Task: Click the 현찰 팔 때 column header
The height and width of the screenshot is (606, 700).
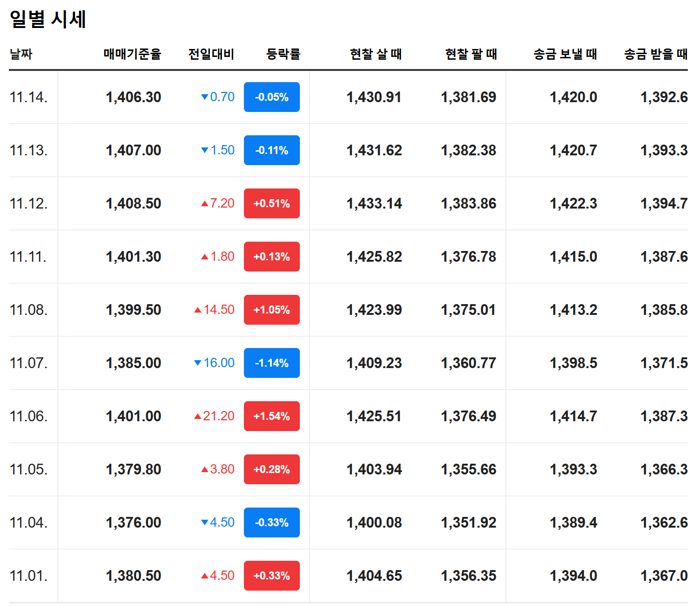Action: point(471,54)
